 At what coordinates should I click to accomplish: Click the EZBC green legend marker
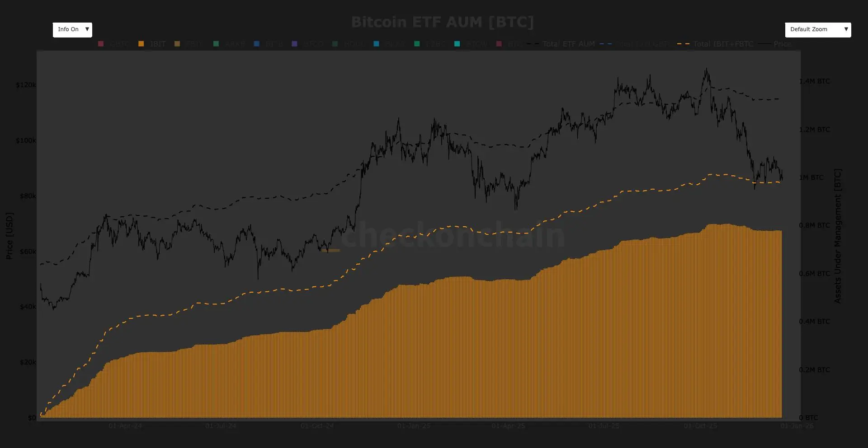[x=417, y=44]
